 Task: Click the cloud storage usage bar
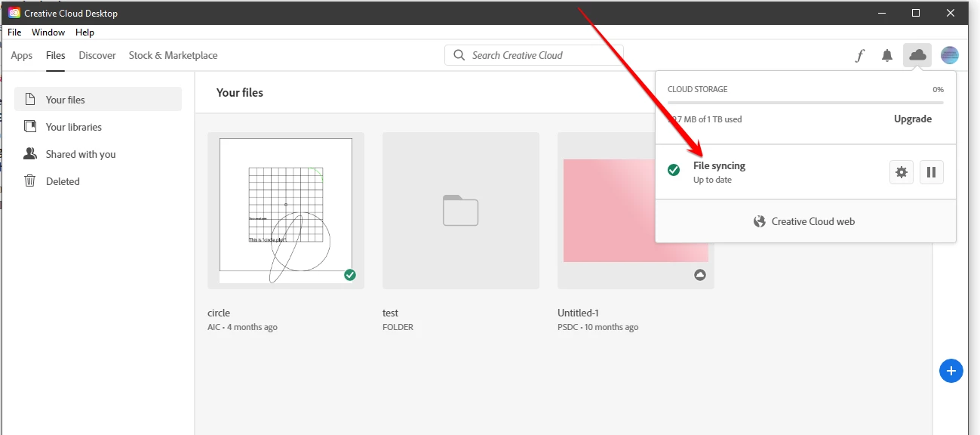click(x=806, y=102)
